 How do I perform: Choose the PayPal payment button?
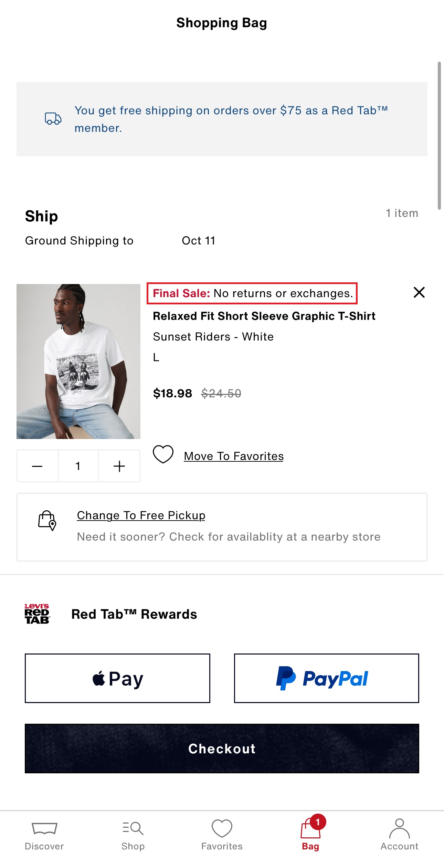326,678
